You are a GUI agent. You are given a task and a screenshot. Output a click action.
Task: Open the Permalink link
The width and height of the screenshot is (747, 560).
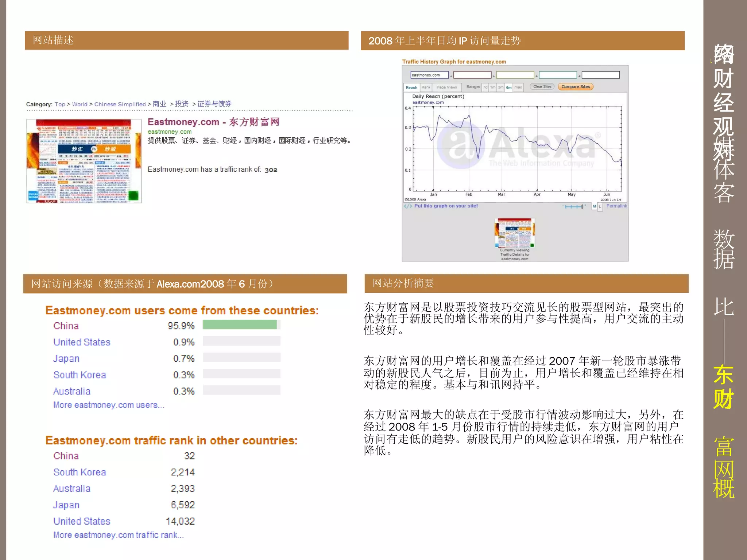click(x=616, y=206)
